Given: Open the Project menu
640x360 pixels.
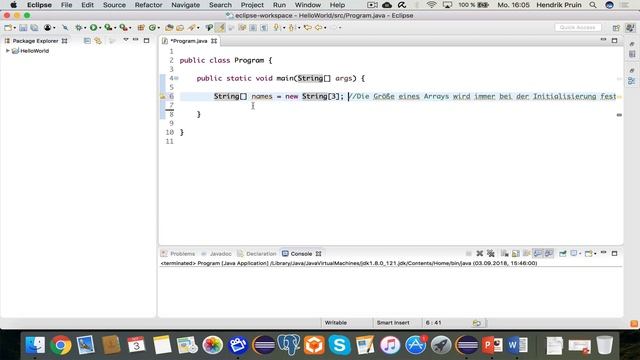Looking at the screenshot, I should 252,5.
